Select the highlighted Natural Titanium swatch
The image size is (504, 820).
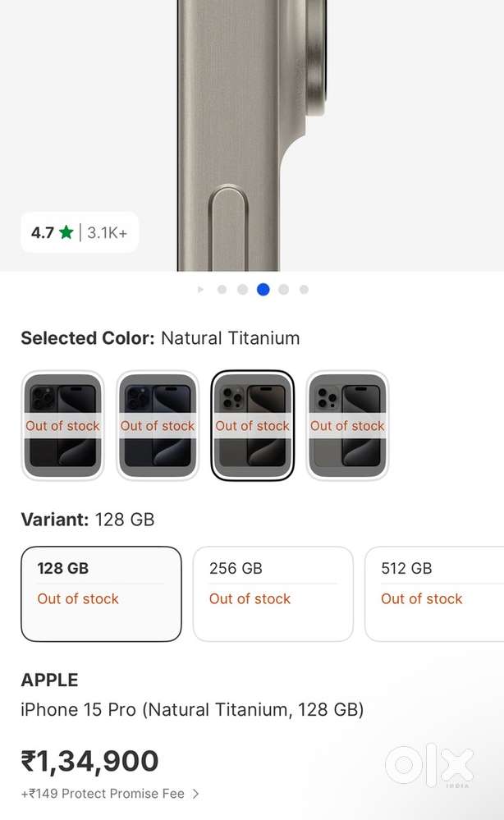(253, 425)
